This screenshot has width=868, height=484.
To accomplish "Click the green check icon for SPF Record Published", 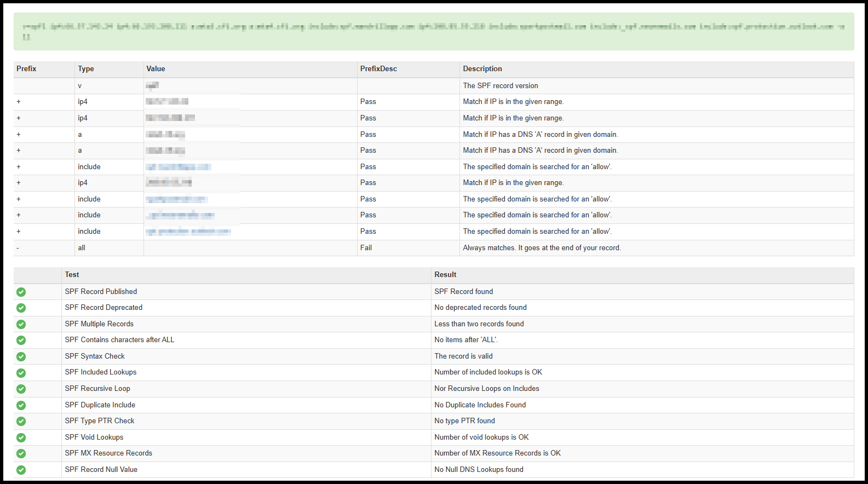I will (21, 292).
